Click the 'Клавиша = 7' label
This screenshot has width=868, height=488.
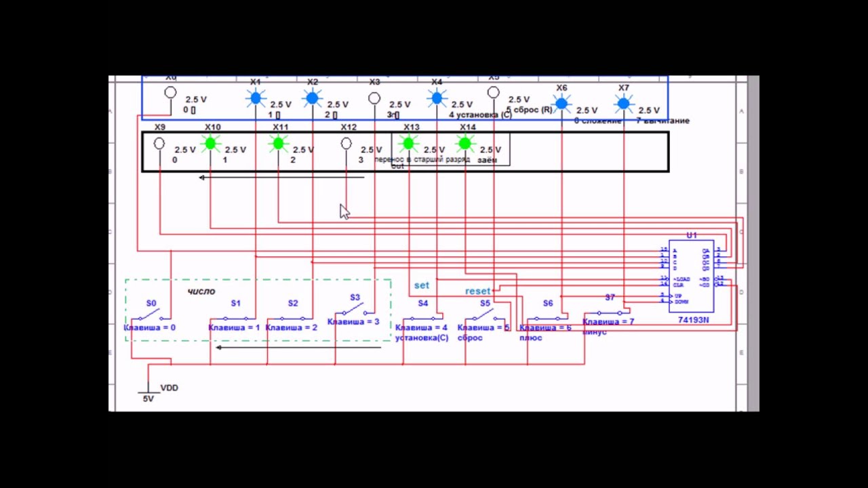(x=608, y=321)
